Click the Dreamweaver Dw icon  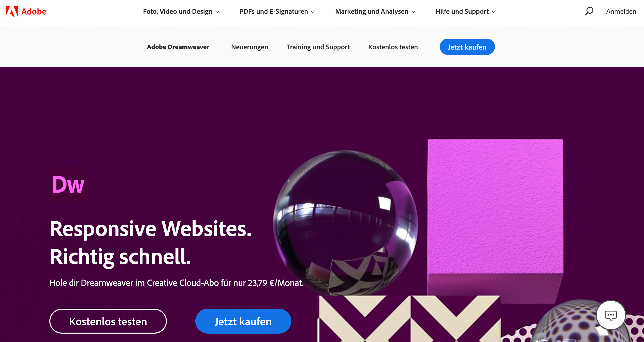68,185
